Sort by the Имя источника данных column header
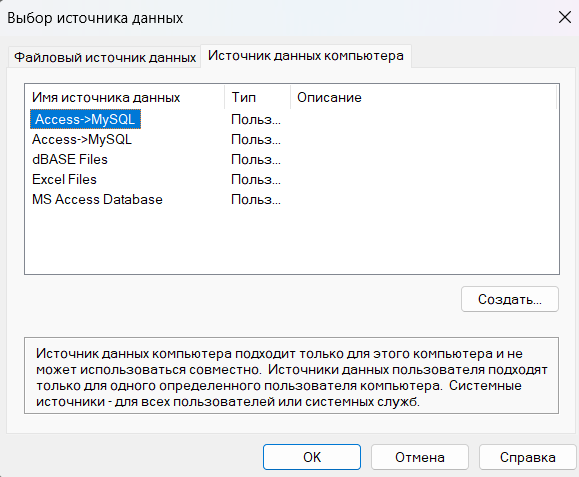The width and height of the screenshot is (579, 477). point(125,97)
